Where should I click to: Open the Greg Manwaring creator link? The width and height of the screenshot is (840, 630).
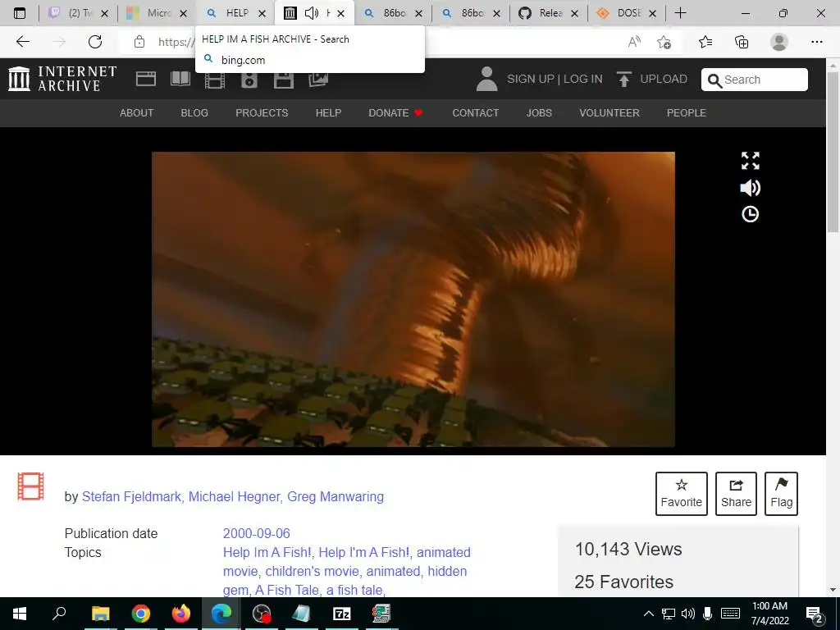coord(336,496)
